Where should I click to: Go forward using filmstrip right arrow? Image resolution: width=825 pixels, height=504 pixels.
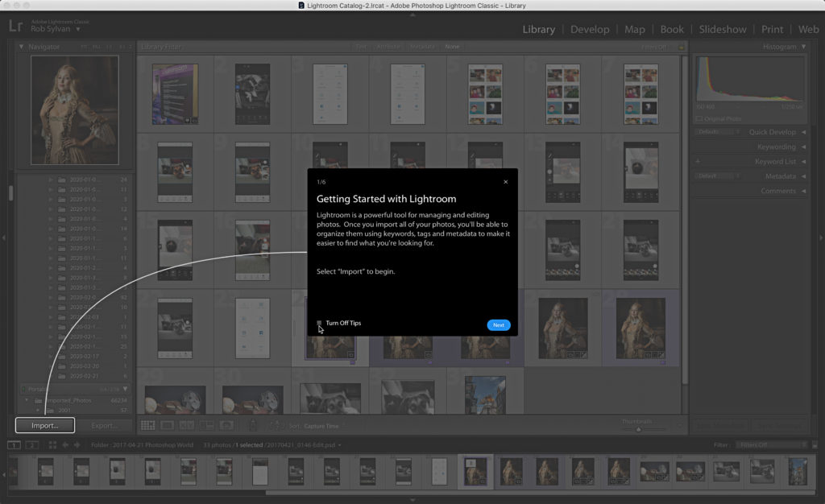click(77, 445)
